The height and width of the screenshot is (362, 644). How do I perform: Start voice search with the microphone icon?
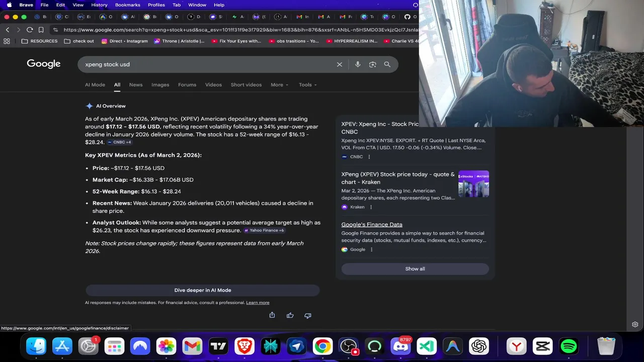(358, 64)
